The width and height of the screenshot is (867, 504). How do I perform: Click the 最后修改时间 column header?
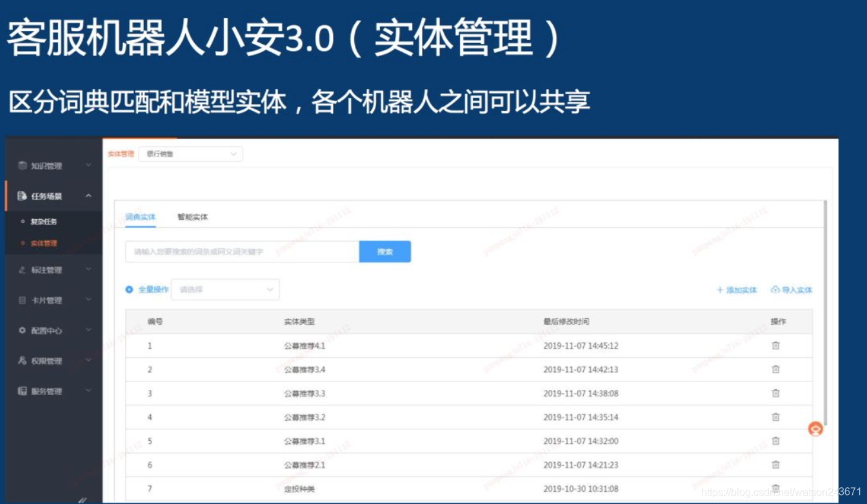pyautogui.click(x=566, y=322)
